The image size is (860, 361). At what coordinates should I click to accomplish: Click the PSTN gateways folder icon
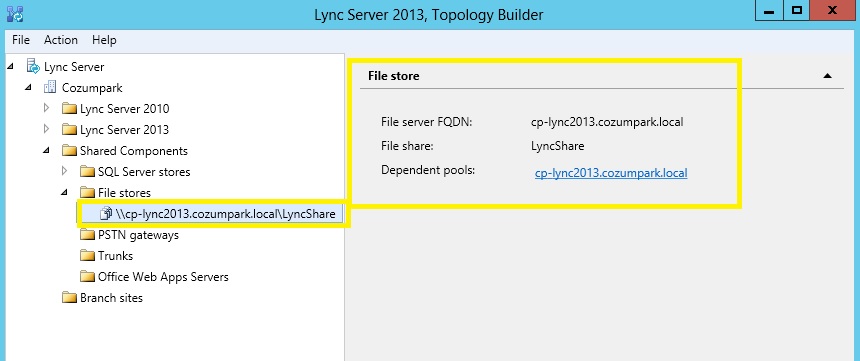point(87,235)
